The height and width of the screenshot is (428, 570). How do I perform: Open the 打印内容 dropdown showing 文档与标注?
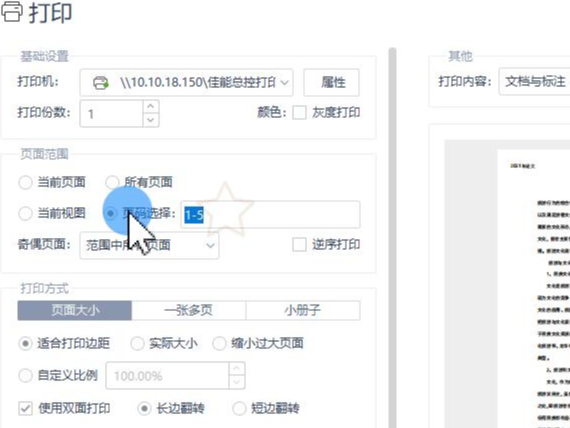click(534, 81)
